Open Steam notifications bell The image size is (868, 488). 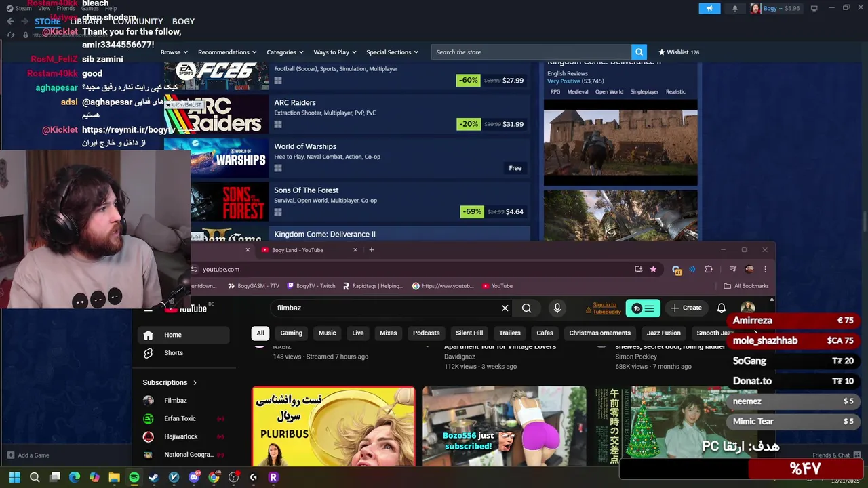pos(735,8)
